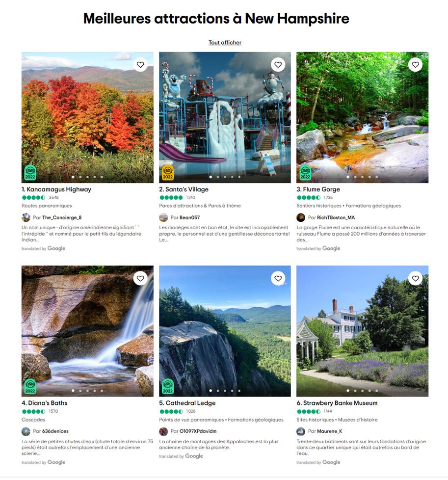This screenshot has height=480, width=448.
Task: Save Diana's Baths with heart icon
Action: click(140, 278)
